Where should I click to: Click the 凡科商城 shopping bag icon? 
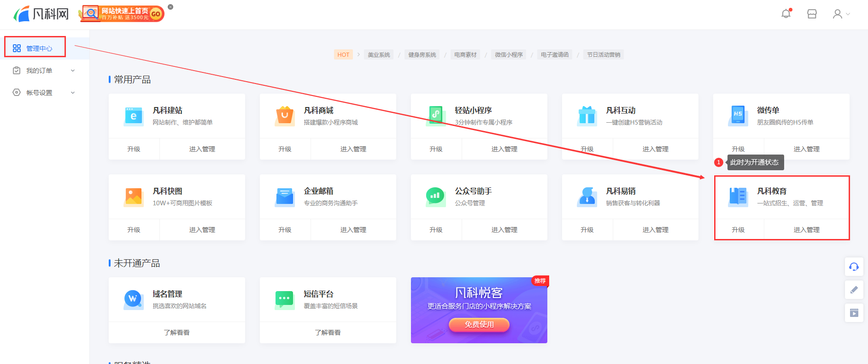pos(285,116)
